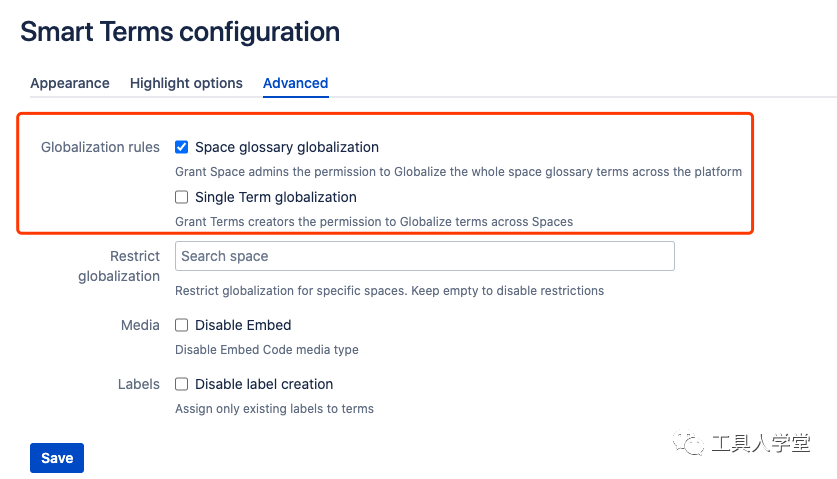This screenshot has width=837, height=479.
Task: Switch to the Appearance tab
Action: point(70,83)
